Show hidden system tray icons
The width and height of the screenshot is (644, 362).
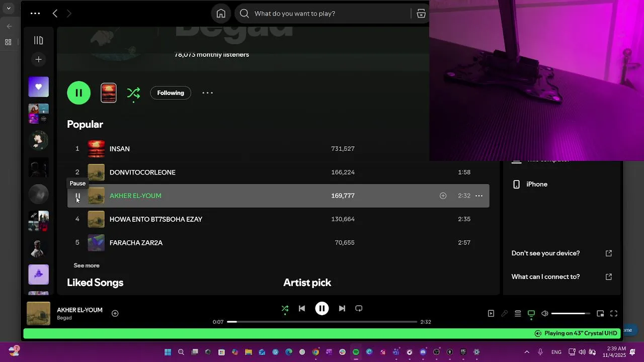tap(527, 352)
